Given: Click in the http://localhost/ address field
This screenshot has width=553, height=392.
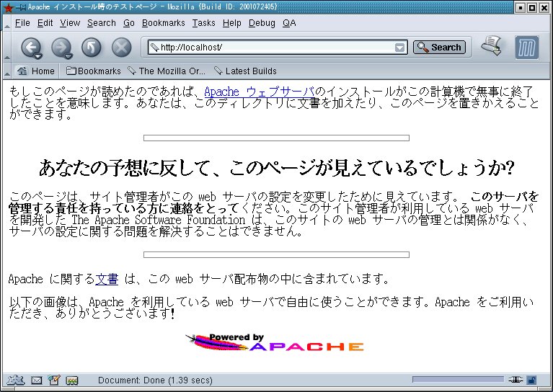Looking at the screenshot, I should coord(277,48).
